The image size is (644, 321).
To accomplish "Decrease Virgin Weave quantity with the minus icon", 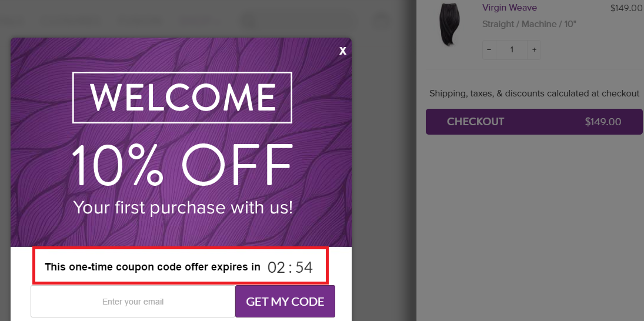I will coord(489,49).
